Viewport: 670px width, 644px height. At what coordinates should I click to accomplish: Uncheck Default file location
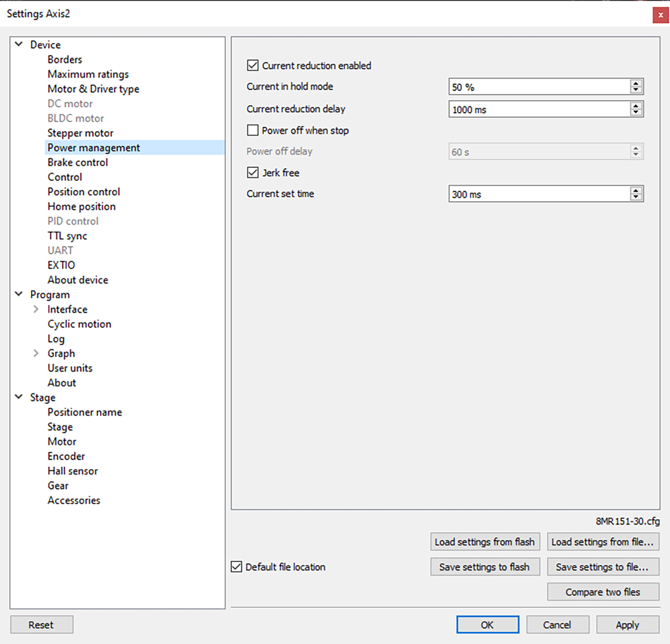(x=236, y=567)
